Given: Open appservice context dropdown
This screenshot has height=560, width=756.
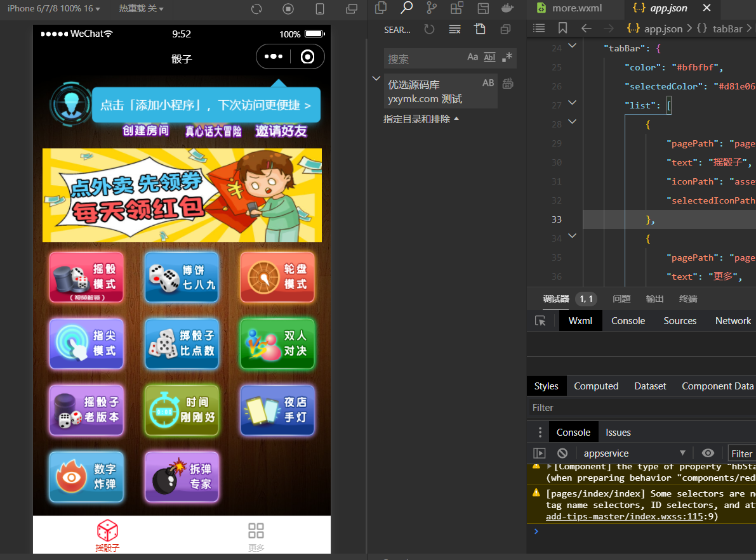Looking at the screenshot, I should [x=634, y=453].
